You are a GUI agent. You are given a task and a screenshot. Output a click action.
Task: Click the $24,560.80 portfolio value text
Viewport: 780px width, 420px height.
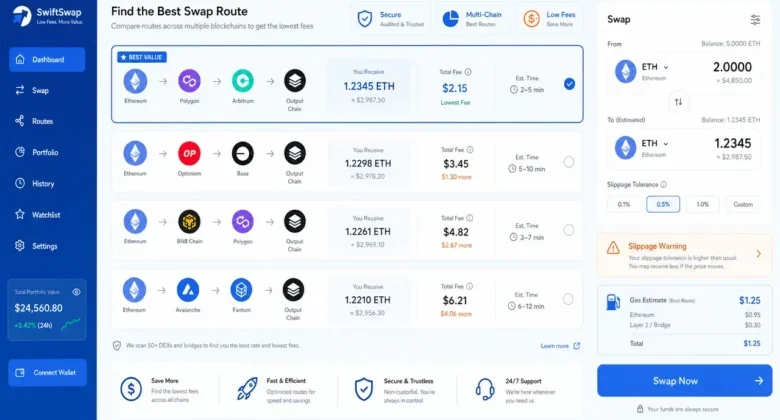pyautogui.click(x=38, y=308)
